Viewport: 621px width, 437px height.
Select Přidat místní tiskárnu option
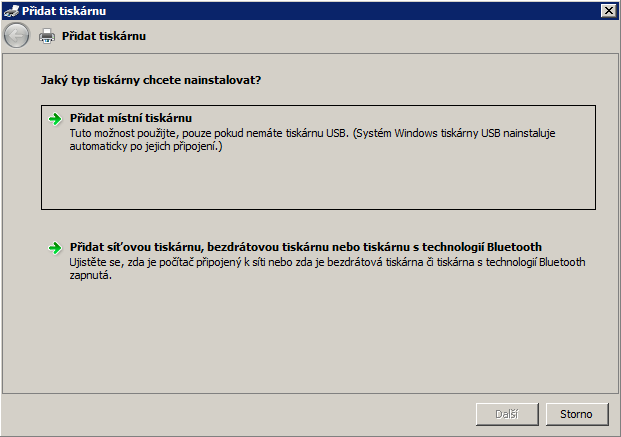(x=131, y=118)
